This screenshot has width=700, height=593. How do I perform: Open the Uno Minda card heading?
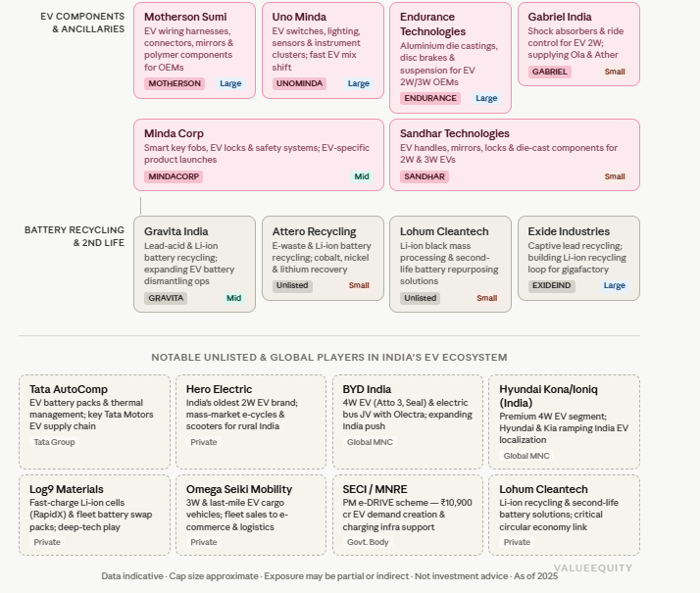(x=299, y=17)
